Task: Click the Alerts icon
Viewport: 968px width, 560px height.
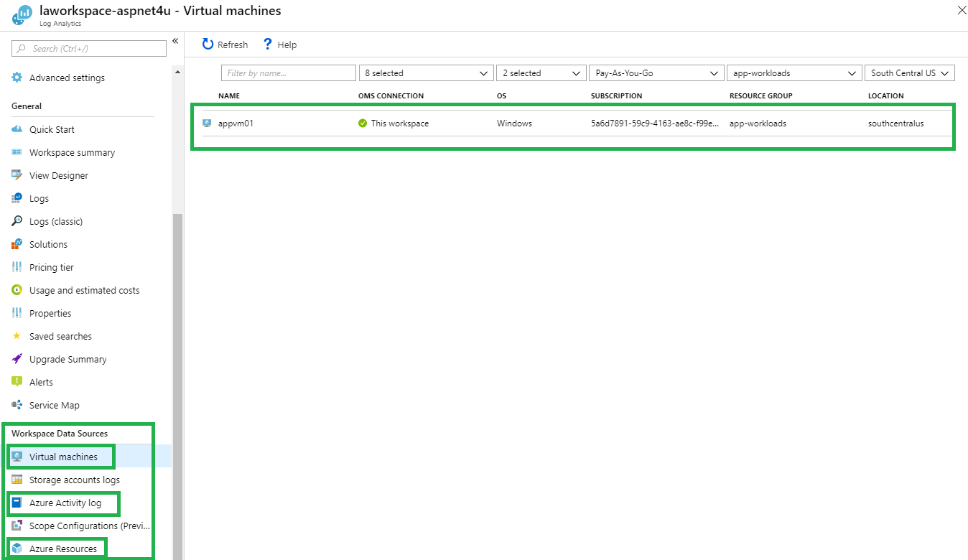Action: [x=17, y=382]
